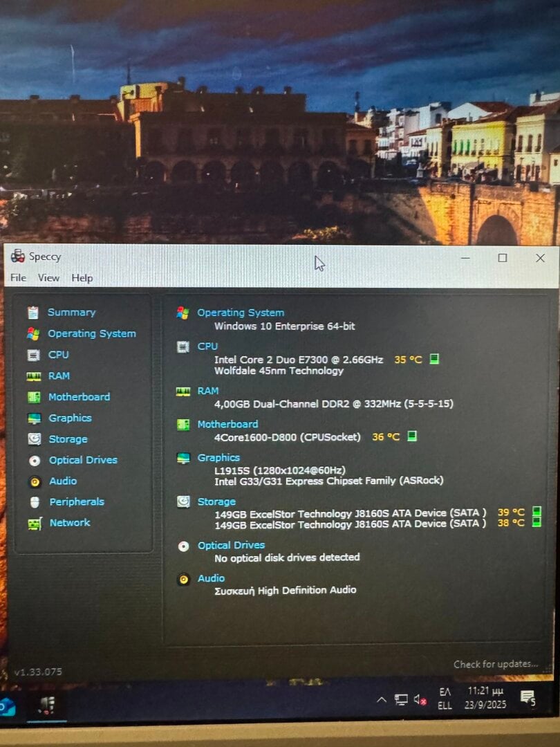Click the CPU heading in summary pane
The image size is (560, 747).
click(x=207, y=347)
